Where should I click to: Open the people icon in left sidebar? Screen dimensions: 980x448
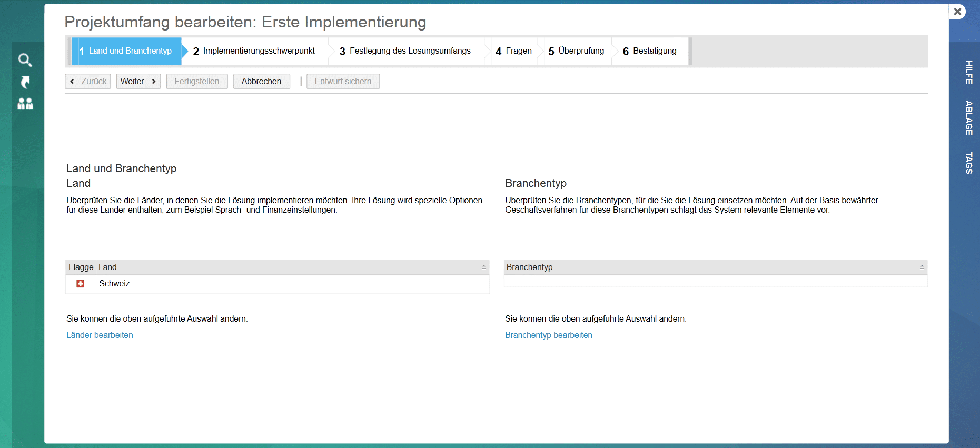pos(25,104)
